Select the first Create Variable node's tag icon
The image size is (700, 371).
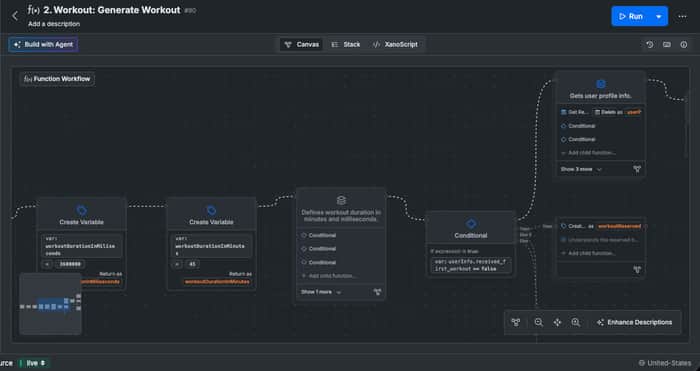coord(81,210)
